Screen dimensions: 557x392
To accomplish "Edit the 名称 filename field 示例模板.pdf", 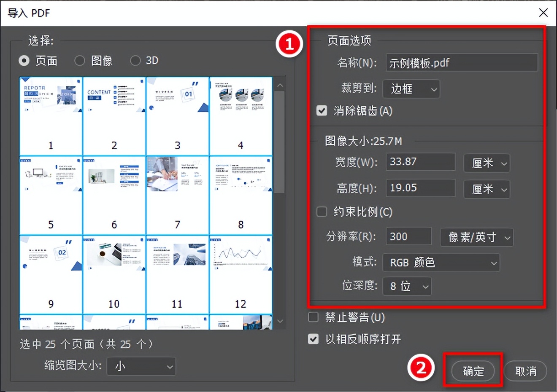I will [x=462, y=62].
